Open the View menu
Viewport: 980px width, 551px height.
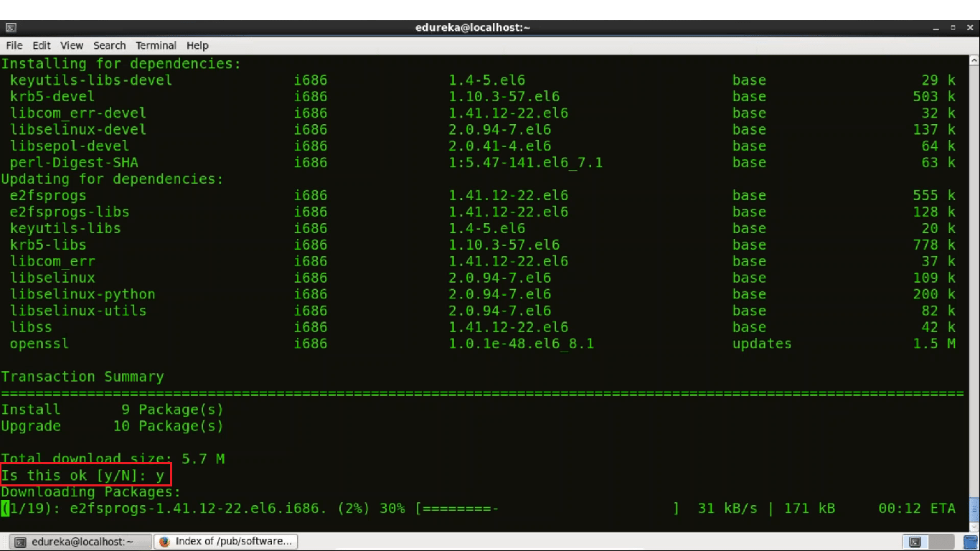pos(72,45)
